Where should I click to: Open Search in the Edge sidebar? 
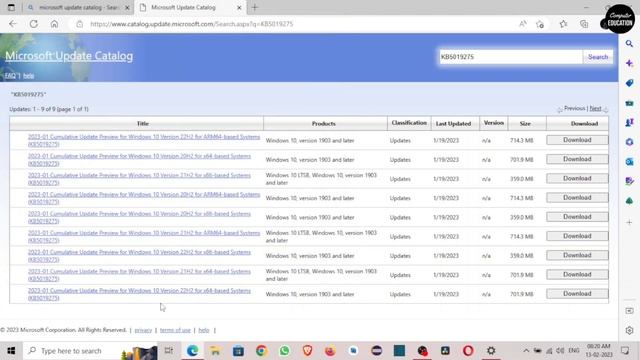[x=629, y=44]
